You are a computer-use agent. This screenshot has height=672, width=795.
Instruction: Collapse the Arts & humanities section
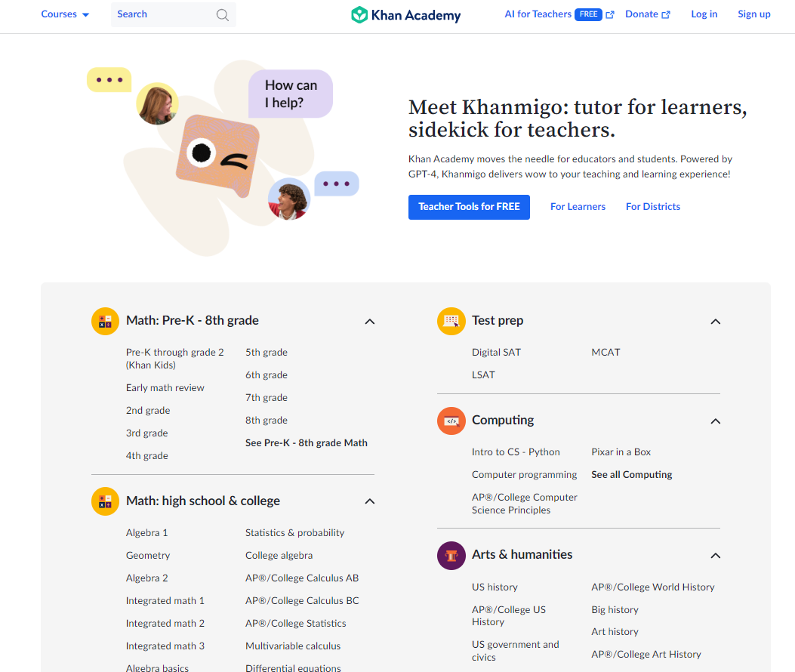(716, 556)
